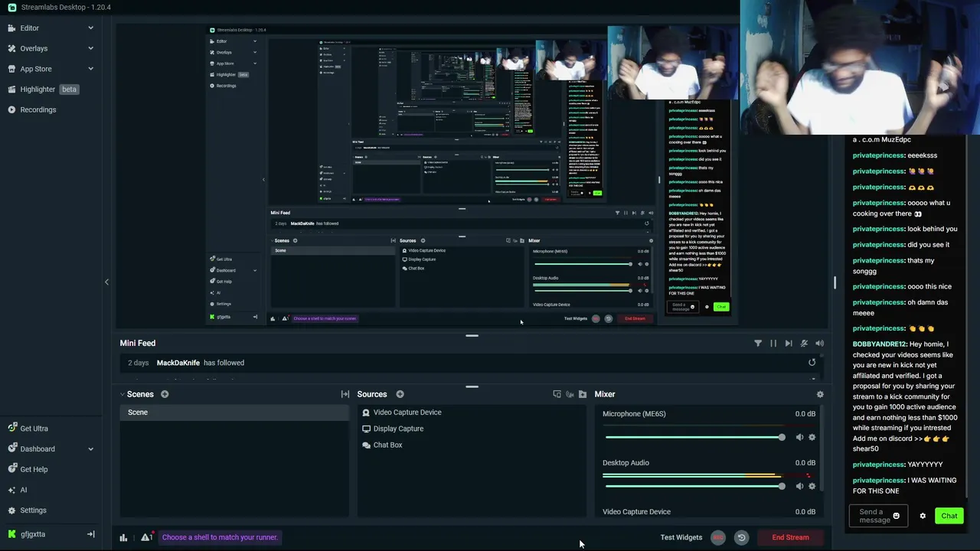
Task: Open the performance stats chart icon
Action: (123, 537)
